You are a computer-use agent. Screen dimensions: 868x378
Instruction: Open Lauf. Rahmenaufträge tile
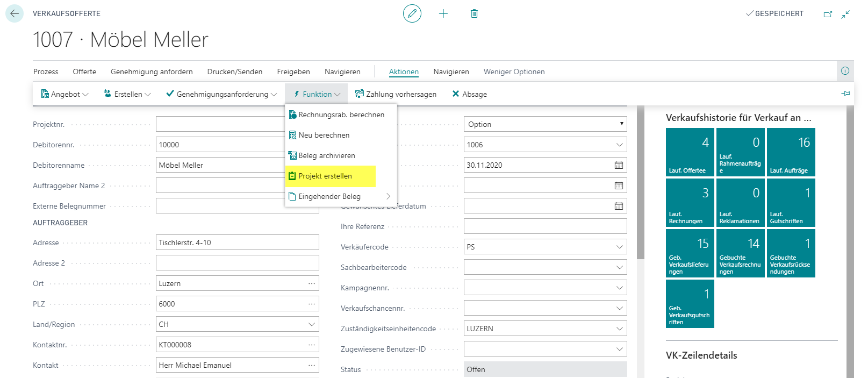tap(740, 152)
